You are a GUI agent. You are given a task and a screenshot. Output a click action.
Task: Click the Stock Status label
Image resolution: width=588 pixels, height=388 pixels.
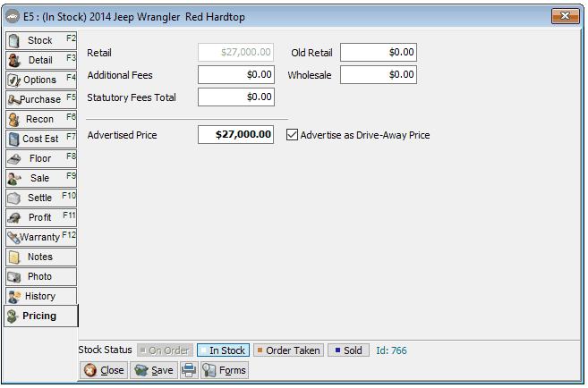coord(106,350)
